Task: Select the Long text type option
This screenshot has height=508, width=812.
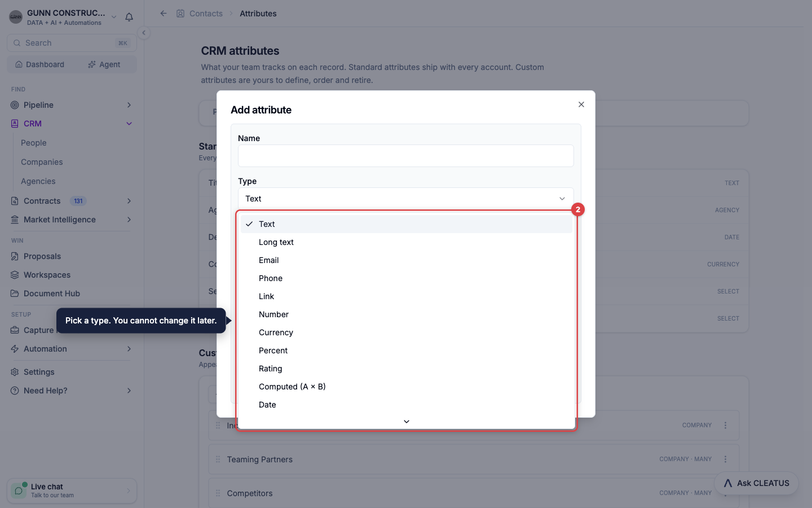Action: tap(406, 242)
